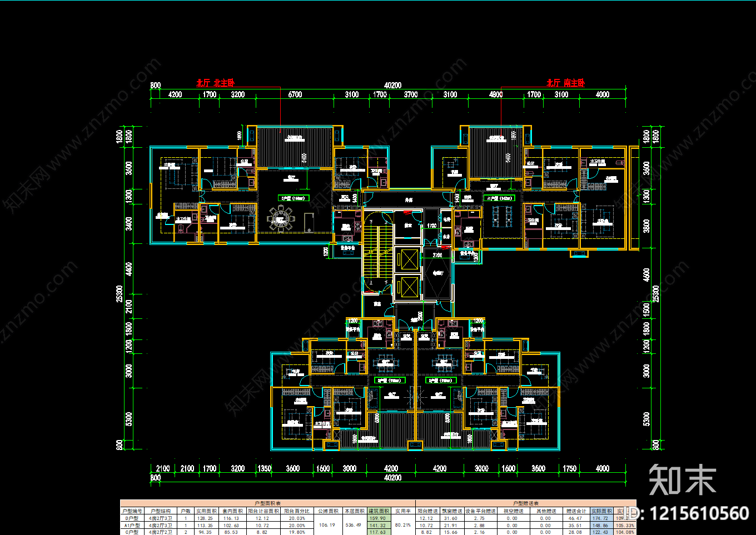Select the 'A1户型' row label cell

pyautogui.click(x=132, y=525)
